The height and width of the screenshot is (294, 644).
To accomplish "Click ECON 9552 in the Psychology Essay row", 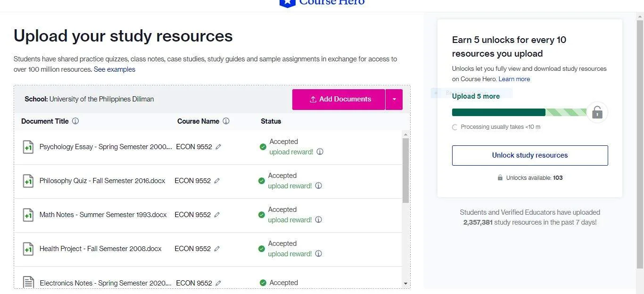I will [x=194, y=147].
